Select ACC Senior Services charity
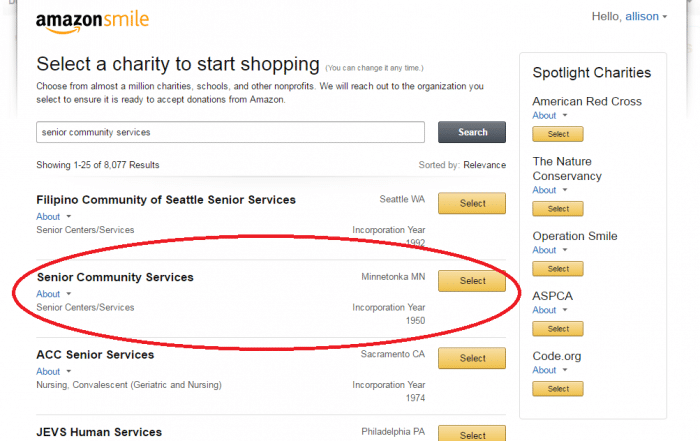Image resolution: width=700 pixels, height=441 pixels. (472, 358)
